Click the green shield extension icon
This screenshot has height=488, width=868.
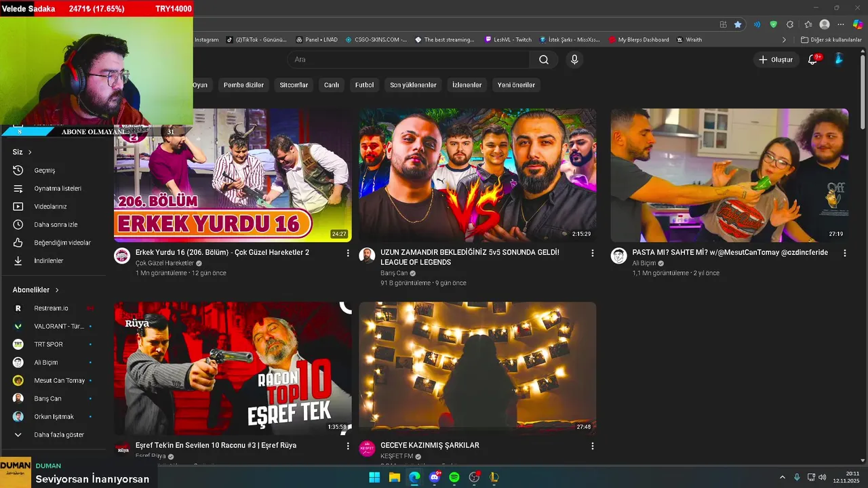click(x=773, y=24)
